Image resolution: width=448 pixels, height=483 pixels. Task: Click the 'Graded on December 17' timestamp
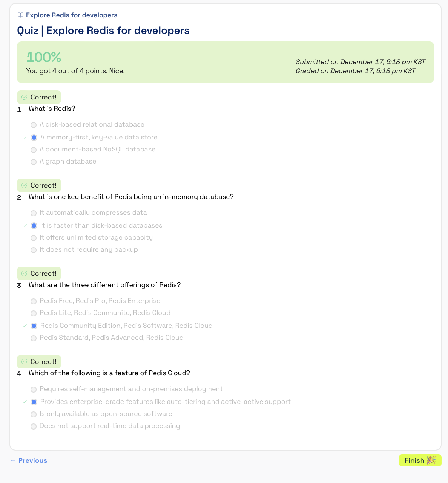click(356, 71)
